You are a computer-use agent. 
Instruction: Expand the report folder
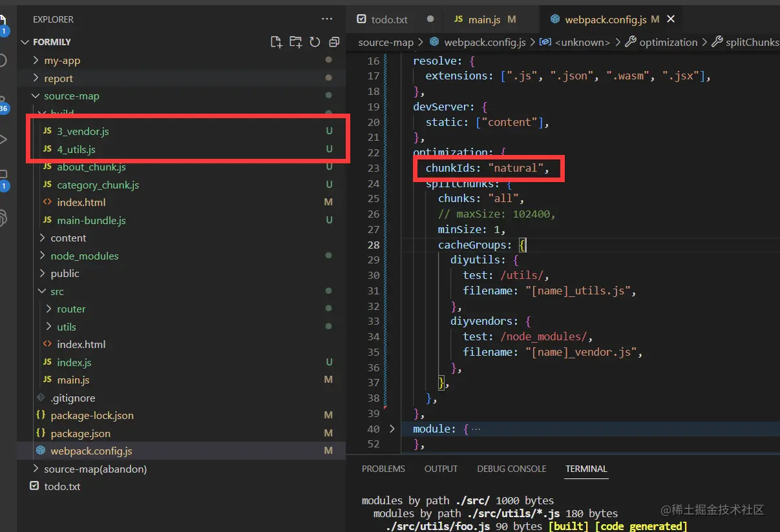click(36, 78)
